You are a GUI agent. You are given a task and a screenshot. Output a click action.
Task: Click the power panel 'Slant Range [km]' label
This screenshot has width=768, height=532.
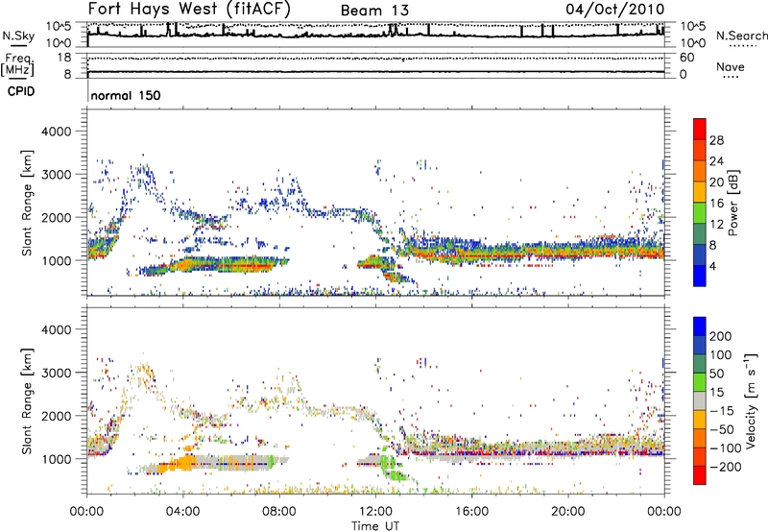27,203
